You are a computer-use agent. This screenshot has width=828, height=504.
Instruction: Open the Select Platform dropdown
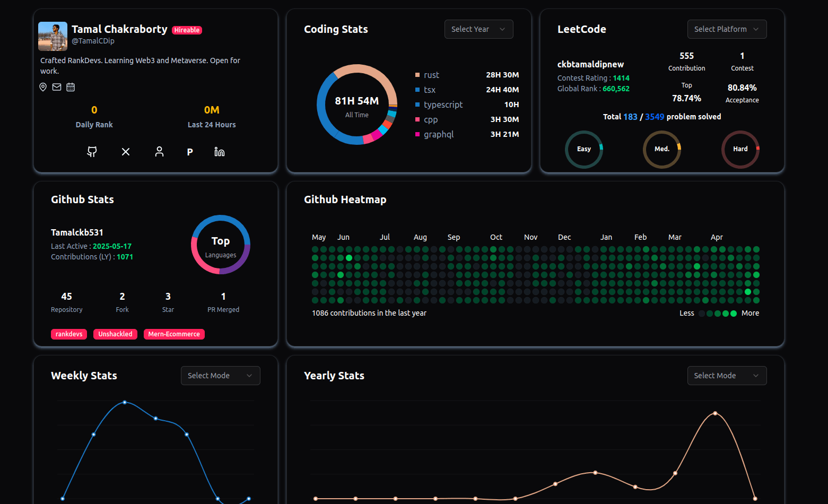point(727,29)
